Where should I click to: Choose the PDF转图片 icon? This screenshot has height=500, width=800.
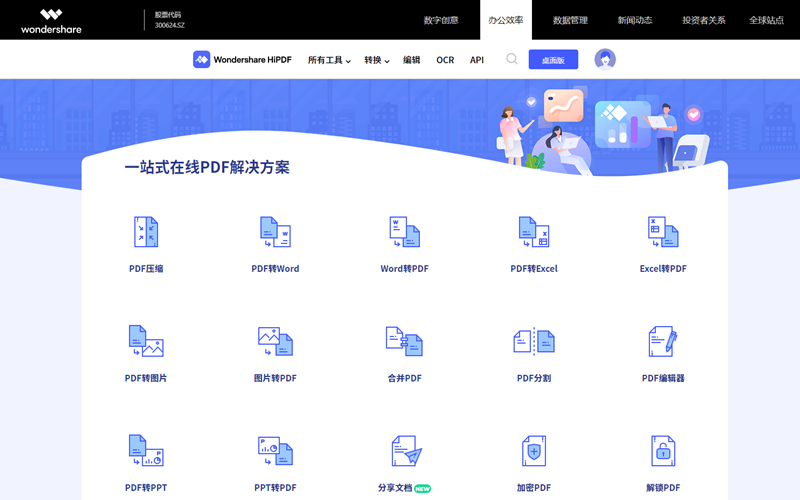(x=146, y=341)
